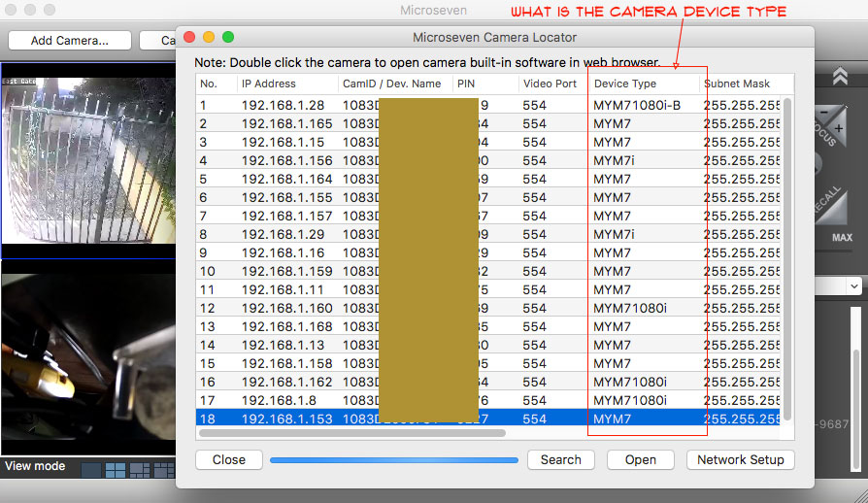This screenshot has width=868, height=503.
Task: Select the bottom camera feed thumbnail
Action: [x=88, y=358]
